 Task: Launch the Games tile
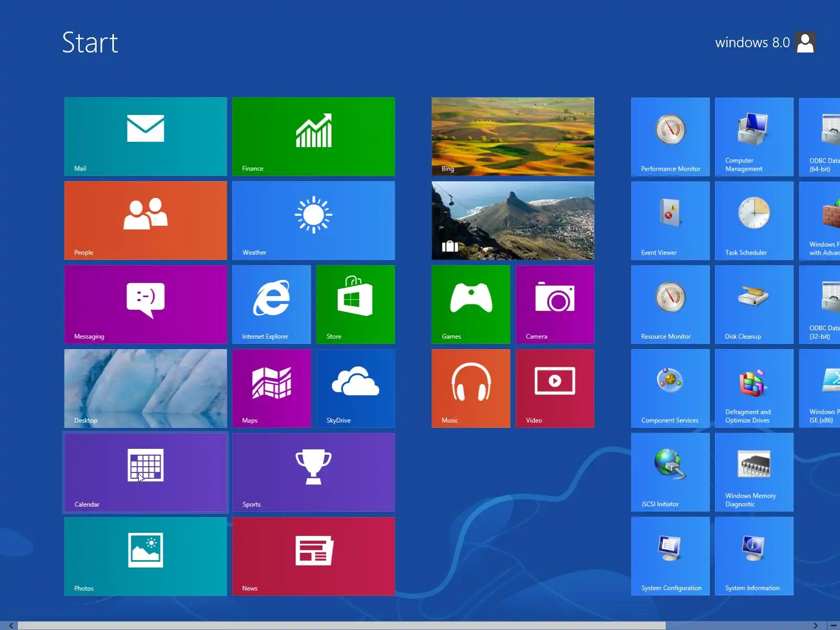click(471, 304)
